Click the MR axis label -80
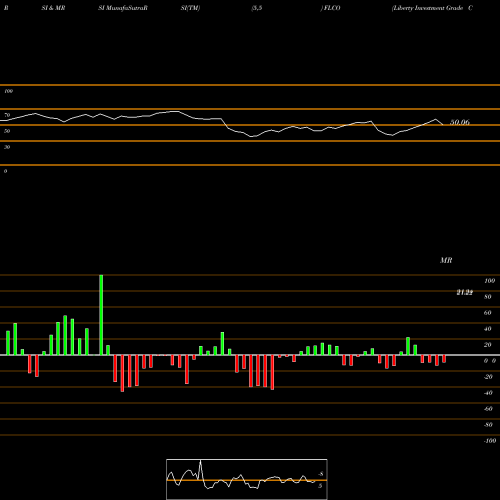 (488, 425)
